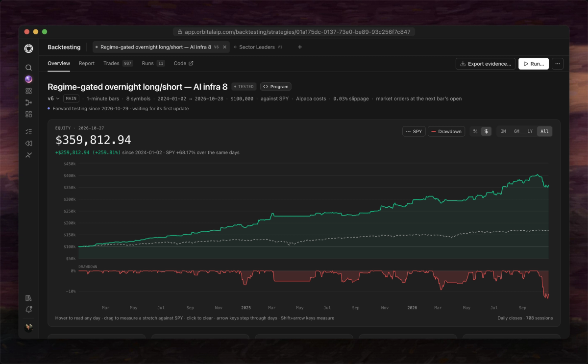Switch to the Report tab
This screenshot has width=588, height=364.
pos(87,63)
